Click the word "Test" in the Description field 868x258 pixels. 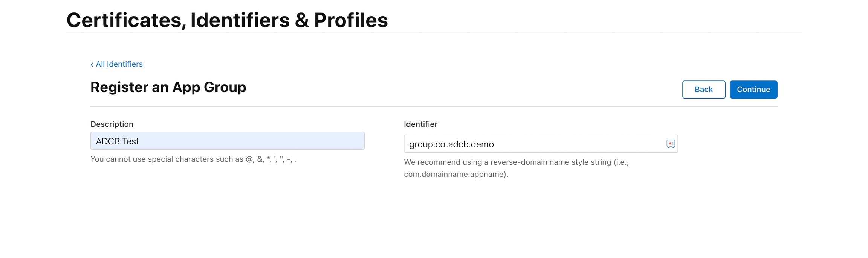point(130,141)
